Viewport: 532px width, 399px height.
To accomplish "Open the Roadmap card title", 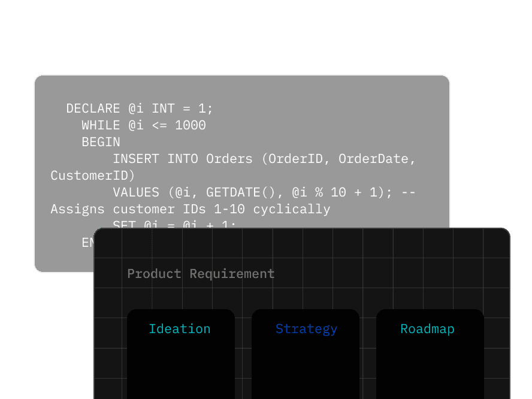I will [427, 329].
